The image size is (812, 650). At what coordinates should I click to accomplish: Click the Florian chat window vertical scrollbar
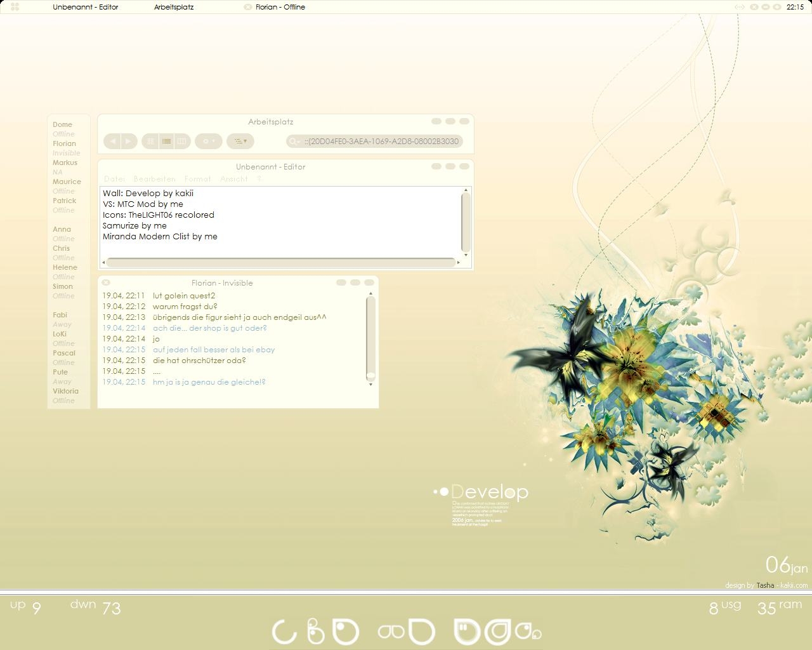click(370, 338)
